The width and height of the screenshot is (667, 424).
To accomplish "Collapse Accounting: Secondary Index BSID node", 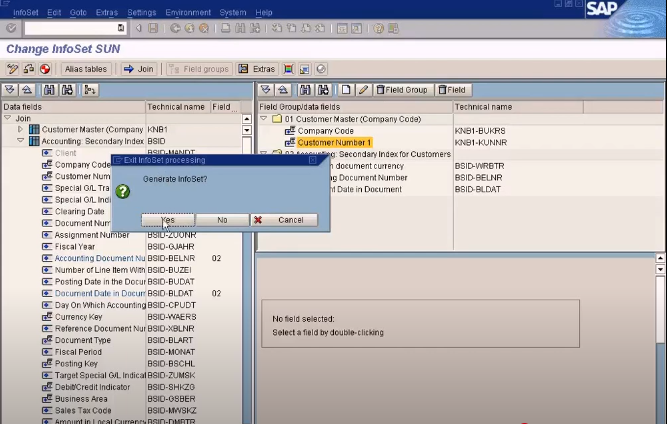I will pyautogui.click(x=20, y=140).
